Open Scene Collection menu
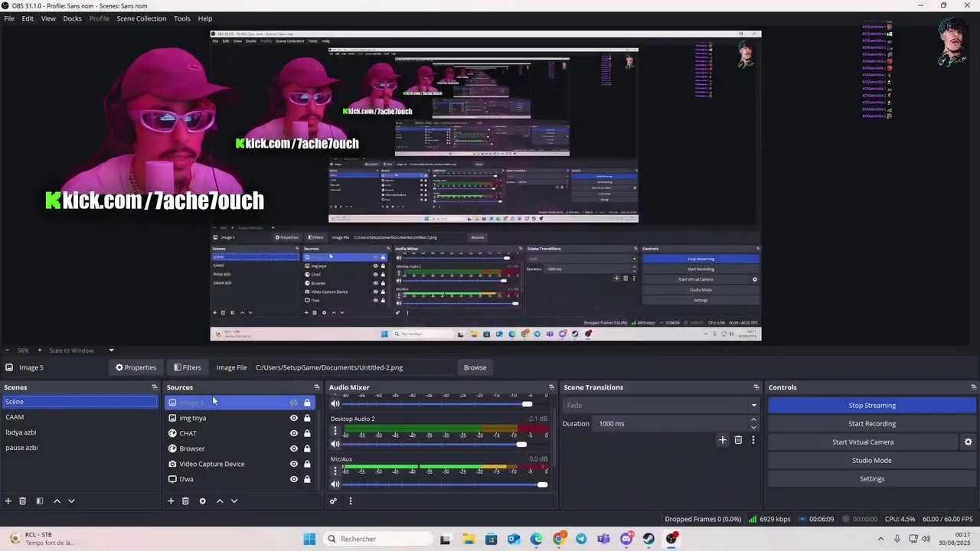 [141, 18]
